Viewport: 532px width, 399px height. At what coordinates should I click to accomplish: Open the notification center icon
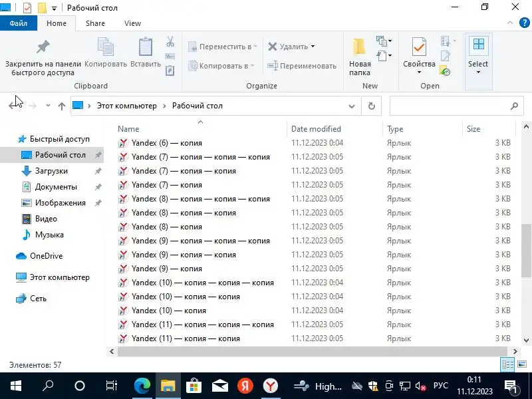coord(511,386)
